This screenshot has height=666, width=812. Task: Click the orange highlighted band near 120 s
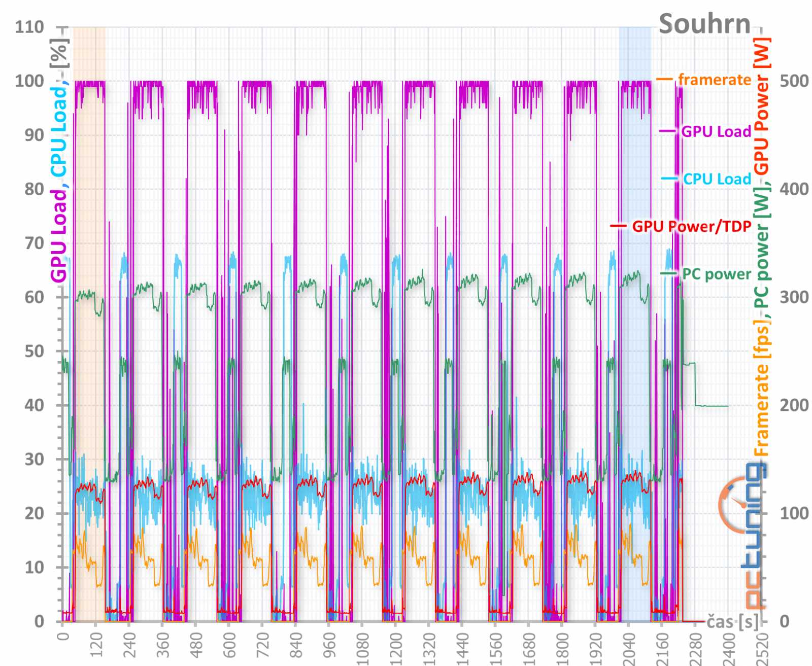click(89, 325)
